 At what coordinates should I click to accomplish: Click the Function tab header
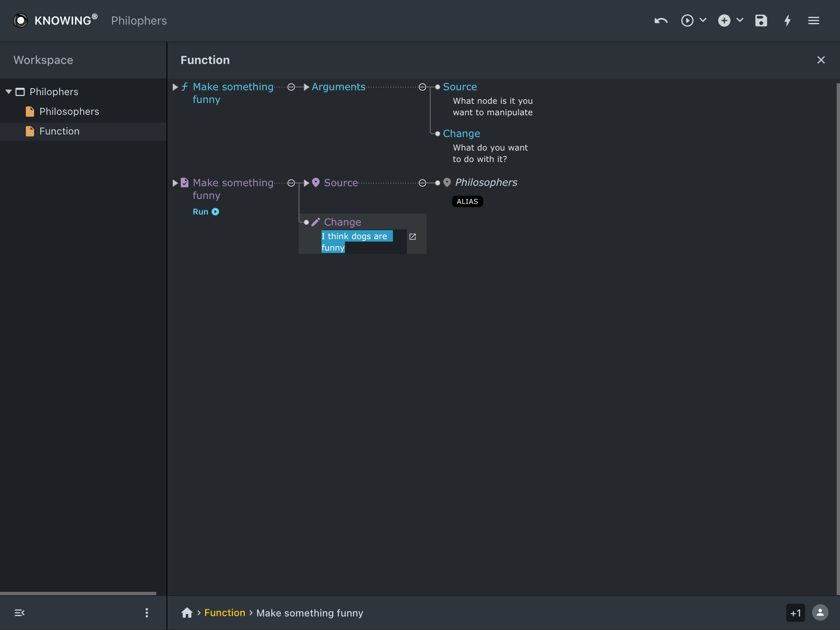pyautogui.click(x=205, y=60)
